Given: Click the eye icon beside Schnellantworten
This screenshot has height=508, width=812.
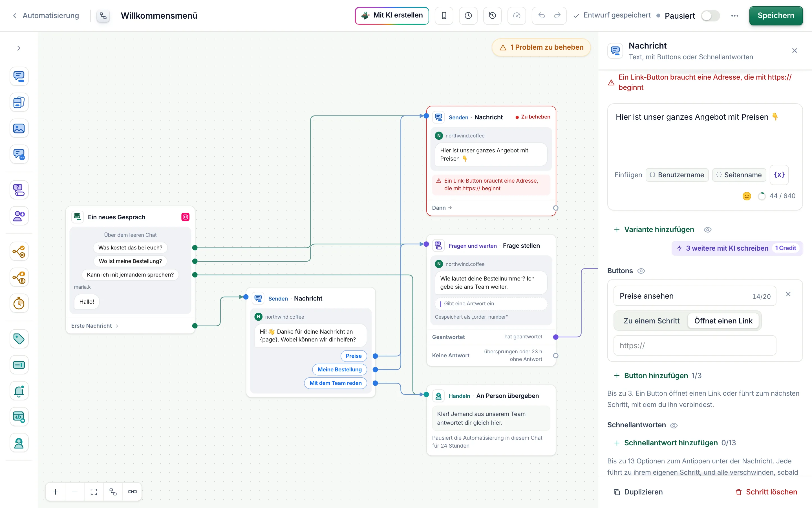Looking at the screenshot, I should tap(673, 425).
